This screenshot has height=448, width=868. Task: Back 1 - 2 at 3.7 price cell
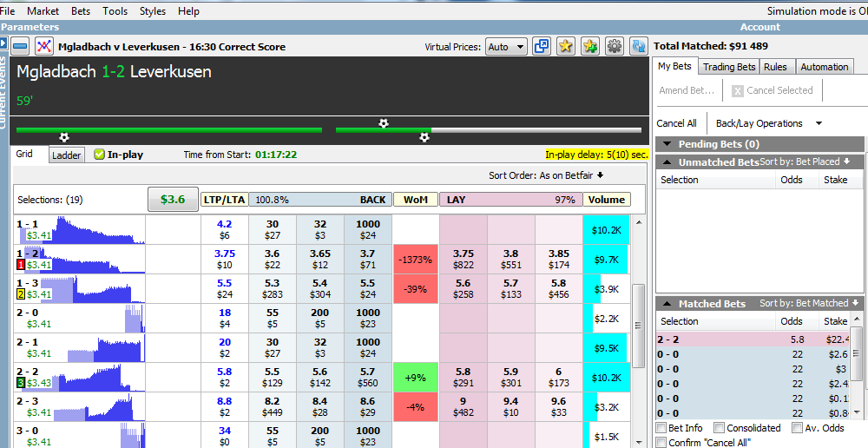pos(367,260)
